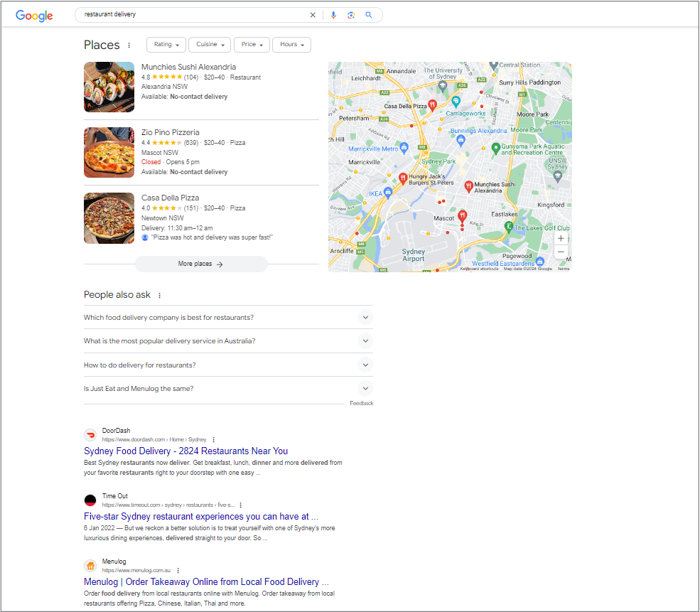Screen dimensions: 700x612
Task: Click Keyboard shortcuts on map footer
Action: pyautogui.click(x=479, y=269)
